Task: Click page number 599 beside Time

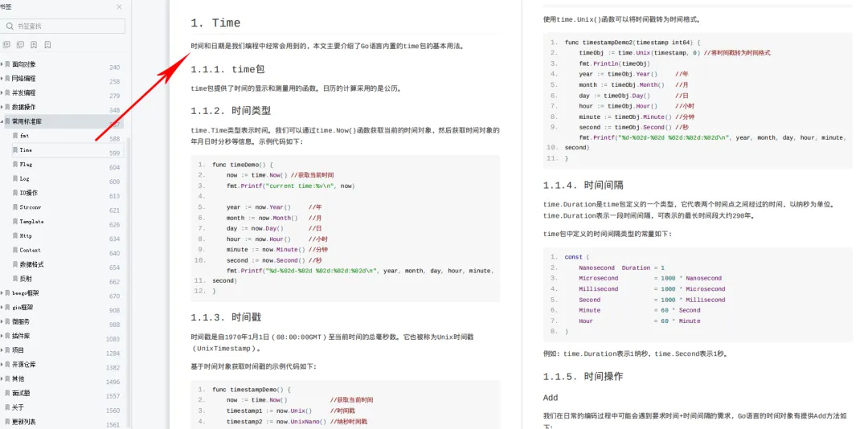Action: tap(114, 153)
